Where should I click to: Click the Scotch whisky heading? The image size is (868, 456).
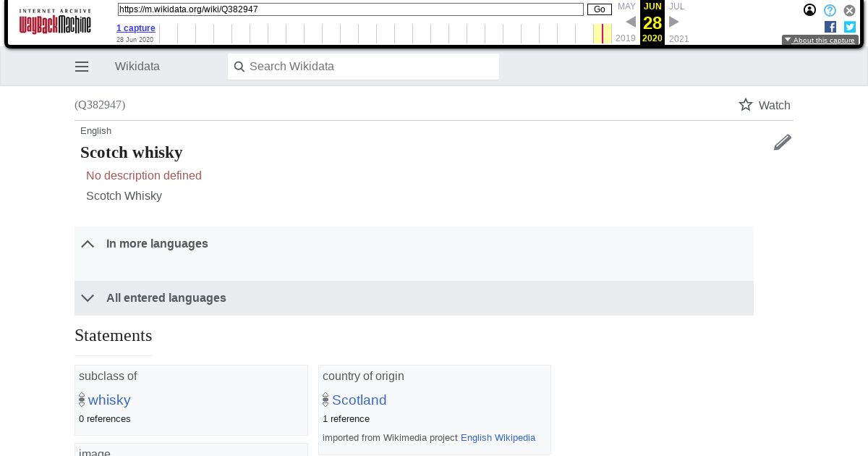[x=132, y=153]
